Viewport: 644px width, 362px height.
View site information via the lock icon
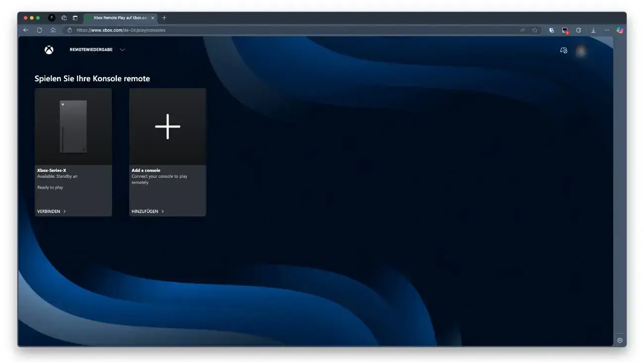(x=69, y=30)
